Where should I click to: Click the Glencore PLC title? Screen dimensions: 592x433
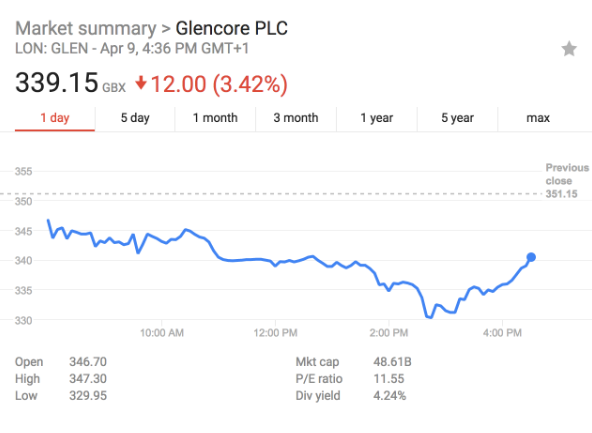coord(232,29)
